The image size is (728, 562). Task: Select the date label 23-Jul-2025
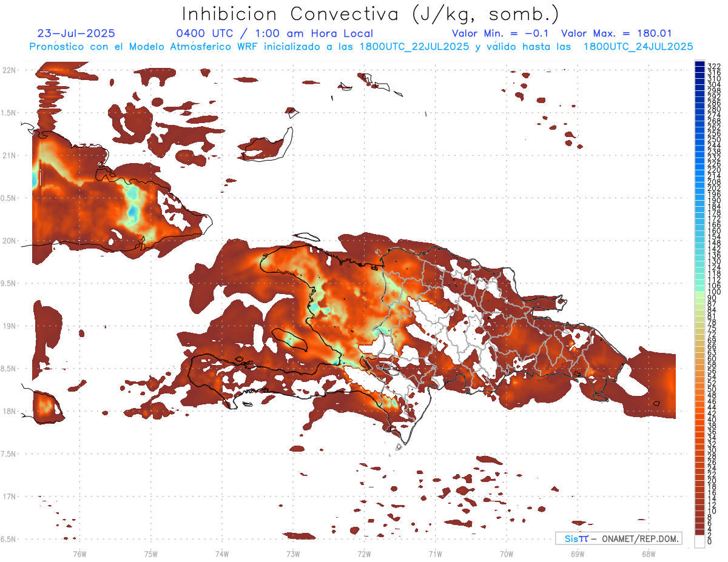pyautogui.click(x=76, y=34)
